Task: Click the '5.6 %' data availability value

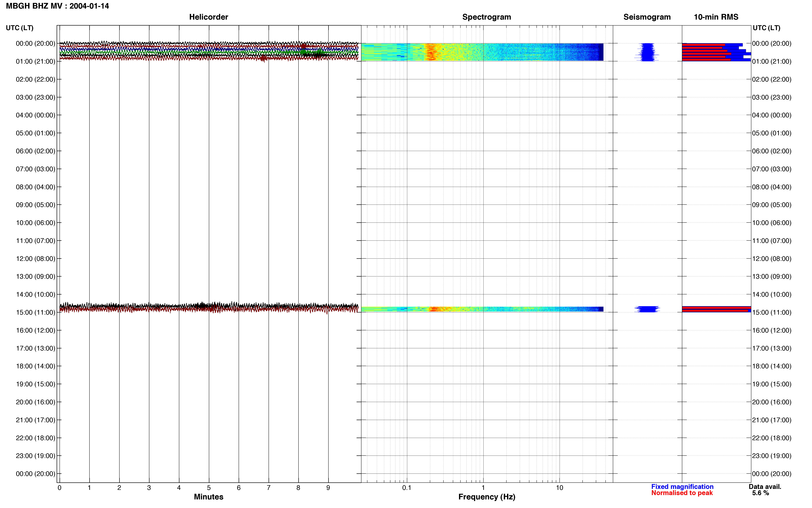Action: 760,493
